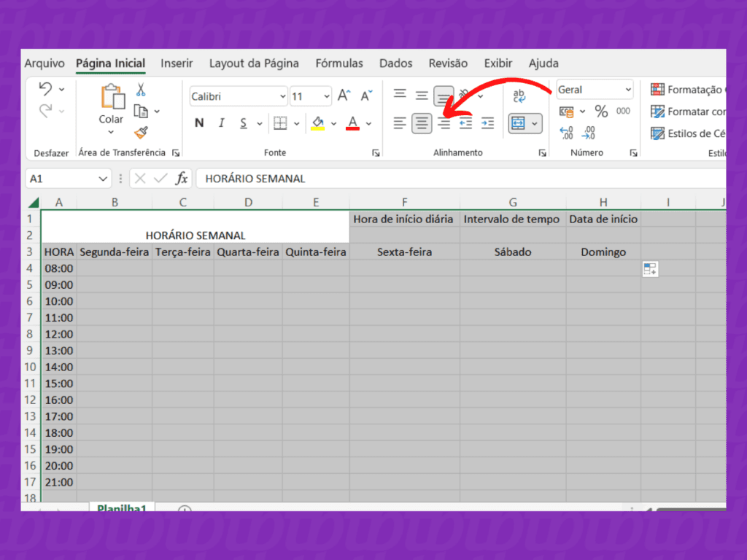Click Estilos de Célula button
This screenshot has height=560, width=747.
point(687,133)
